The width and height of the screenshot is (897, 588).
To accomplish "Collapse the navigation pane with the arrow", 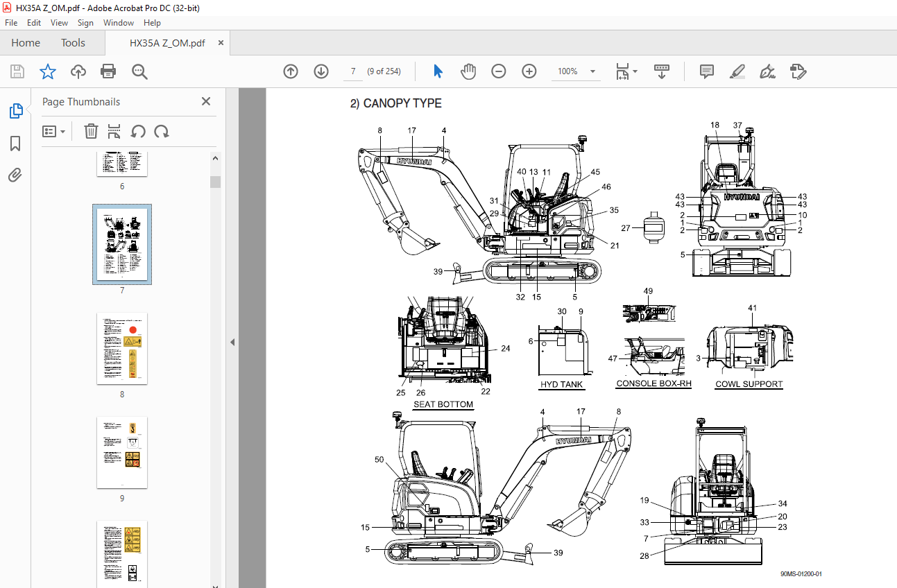I will [232, 342].
